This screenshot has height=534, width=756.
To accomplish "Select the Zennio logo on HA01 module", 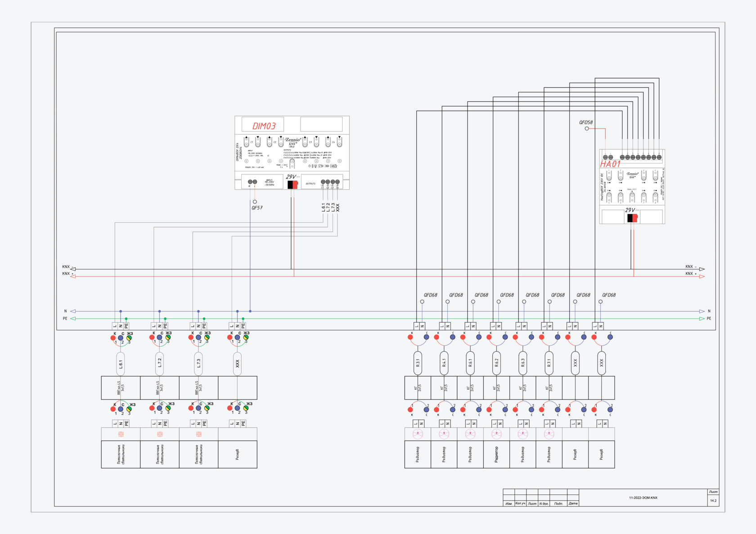I will [x=632, y=175].
